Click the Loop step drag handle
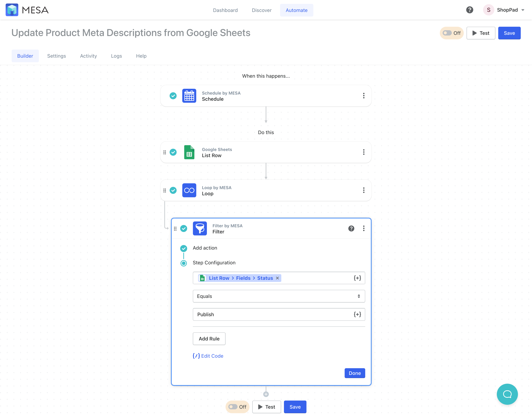This screenshot has height=419, width=532. point(164,191)
